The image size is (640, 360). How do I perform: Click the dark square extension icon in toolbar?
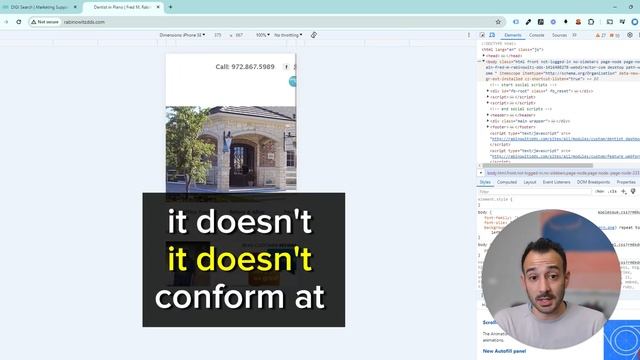541,22
